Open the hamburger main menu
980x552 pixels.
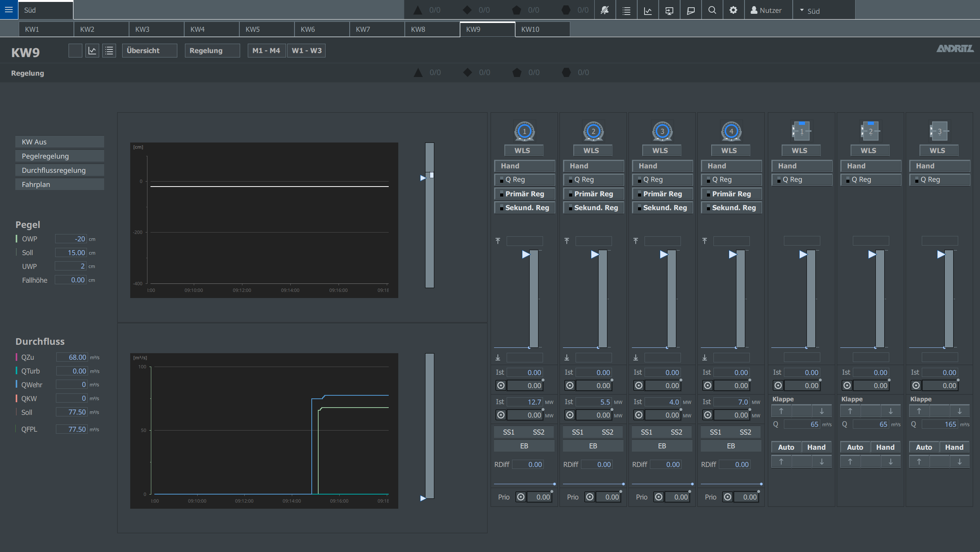click(9, 10)
